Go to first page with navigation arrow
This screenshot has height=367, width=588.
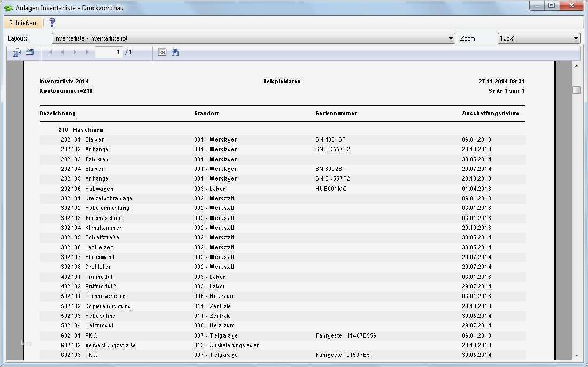coord(50,52)
